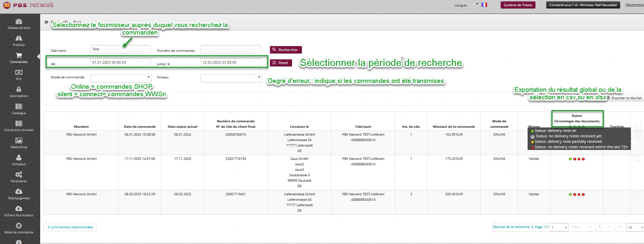This screenshot has height=244, width=644.
Task: Click the Numéro de commande input field
Action: (230, 49)
